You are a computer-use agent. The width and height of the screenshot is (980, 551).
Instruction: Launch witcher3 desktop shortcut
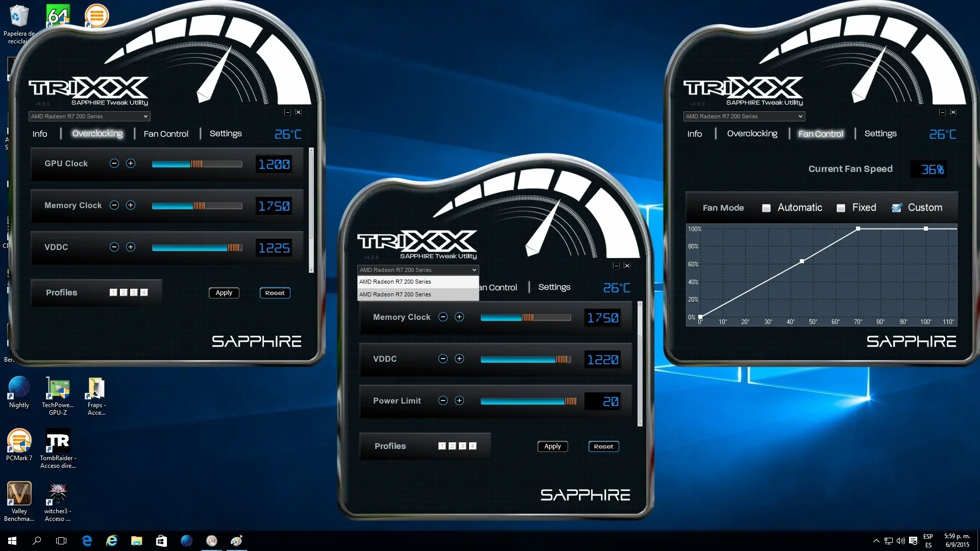(x=58, y=502)
